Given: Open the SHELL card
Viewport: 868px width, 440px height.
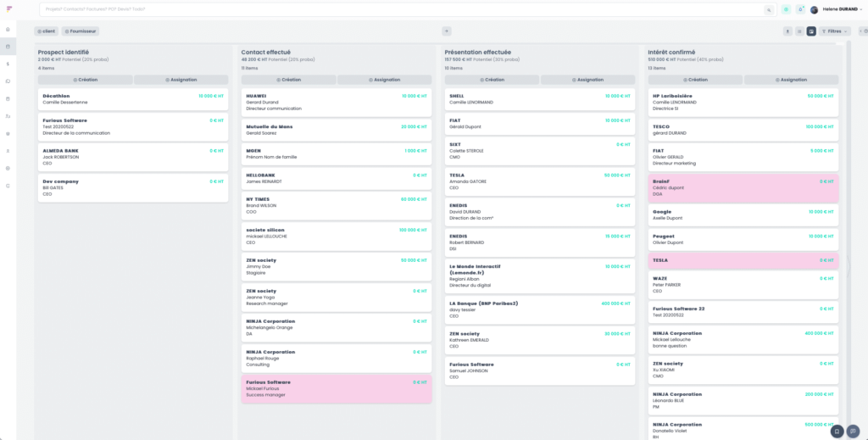Looking at the screenshot, I should point(540,100).
